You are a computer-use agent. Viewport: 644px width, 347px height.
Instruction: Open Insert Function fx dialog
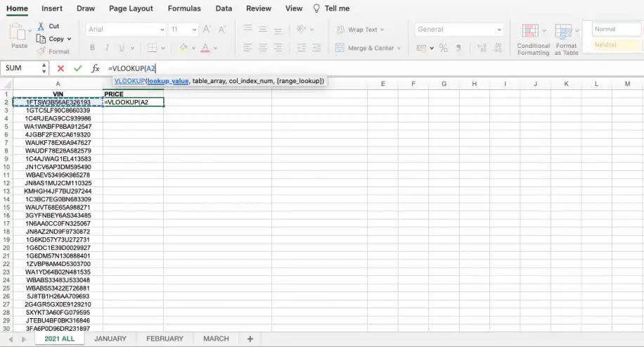click(96, 68)
